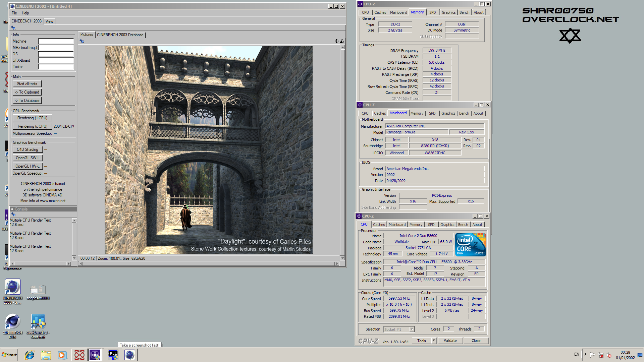
Task: Click the Console header collapse icon
Action: pos(12,209)
